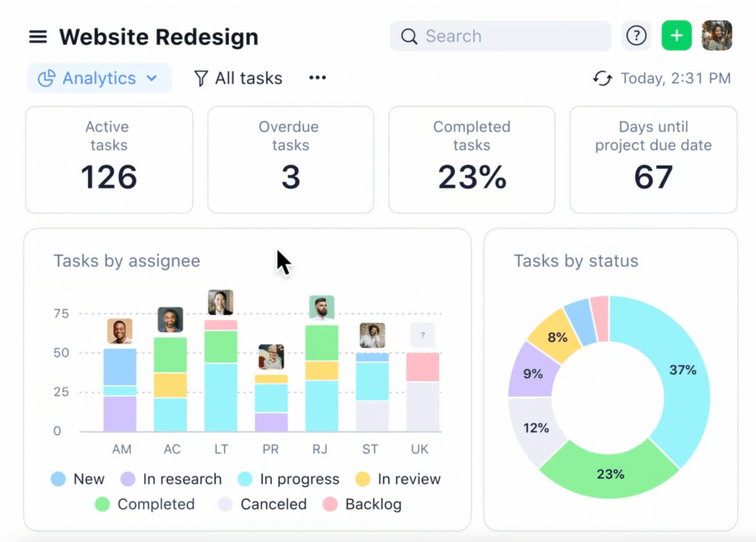Open the three-dot more options menu
This screenshot has width=756, height=542.
coord(317,78)
